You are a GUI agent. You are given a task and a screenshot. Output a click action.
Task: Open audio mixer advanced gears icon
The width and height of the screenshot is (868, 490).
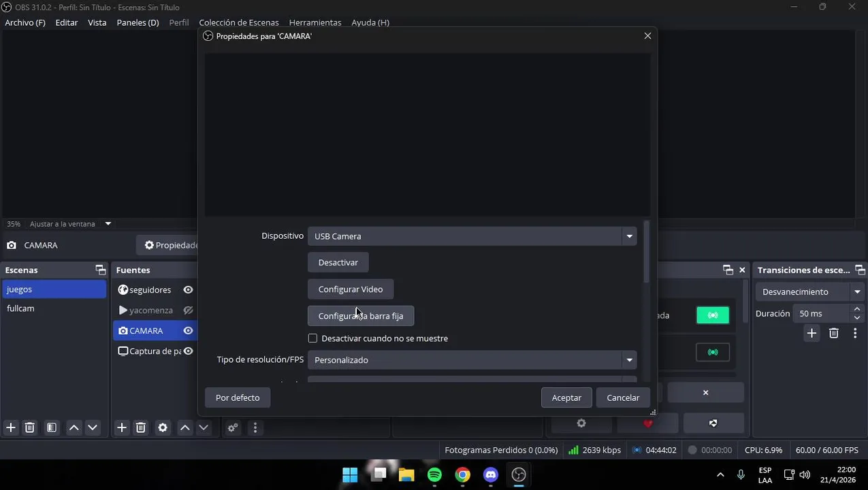(233, 427)
